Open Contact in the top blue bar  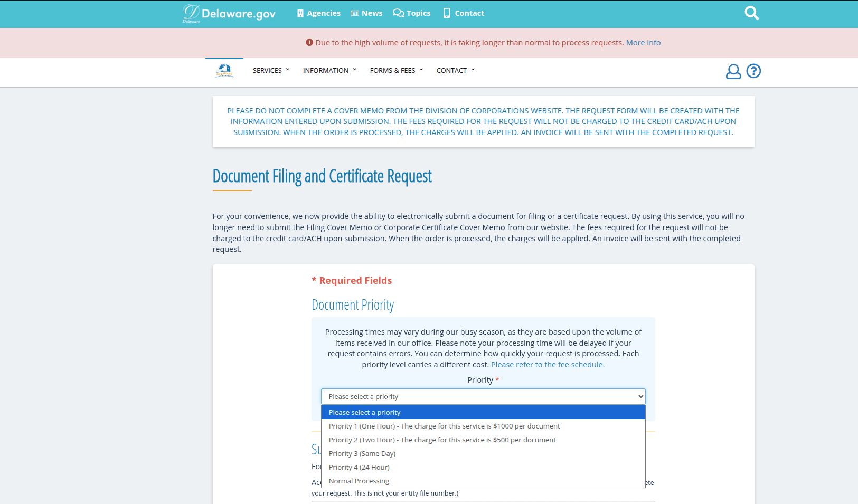click(463, 13)
